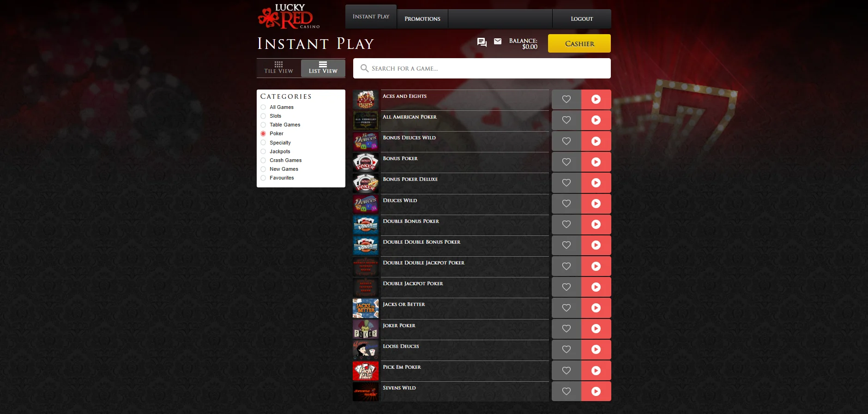Add Double Jackpot Poker to favourites
The image size is (868, 414).
(567, 287)
